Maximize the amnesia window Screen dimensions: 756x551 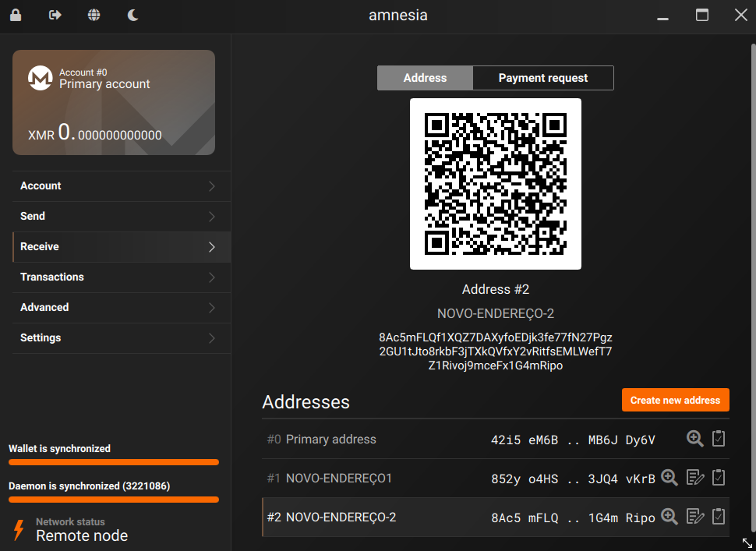pos(702,15)
